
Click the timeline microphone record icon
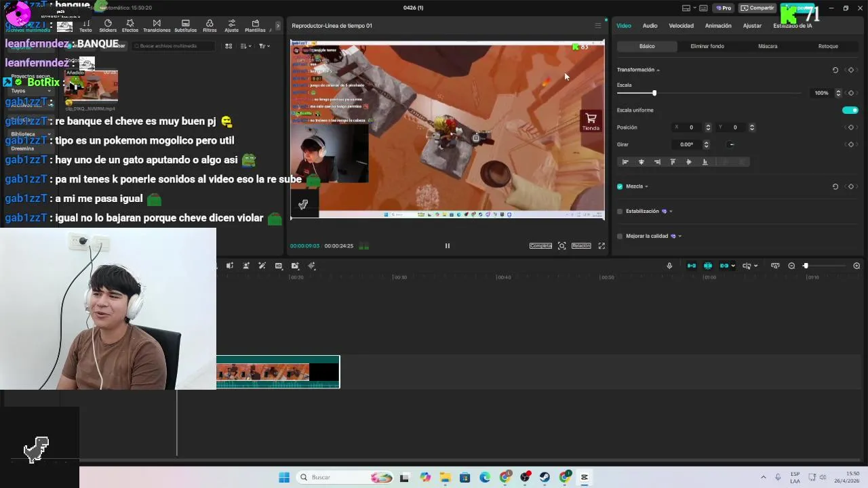[669, 266]
